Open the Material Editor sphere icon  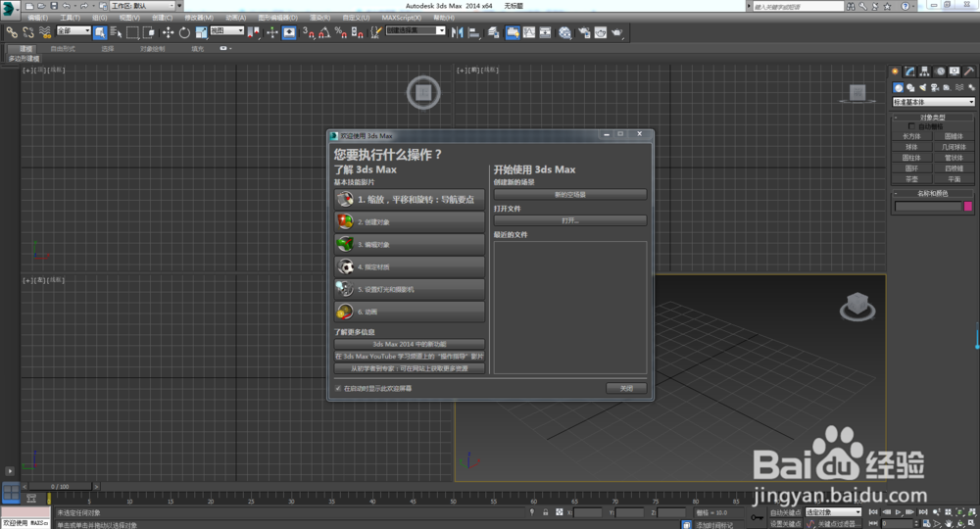click(x=565, y=32)
